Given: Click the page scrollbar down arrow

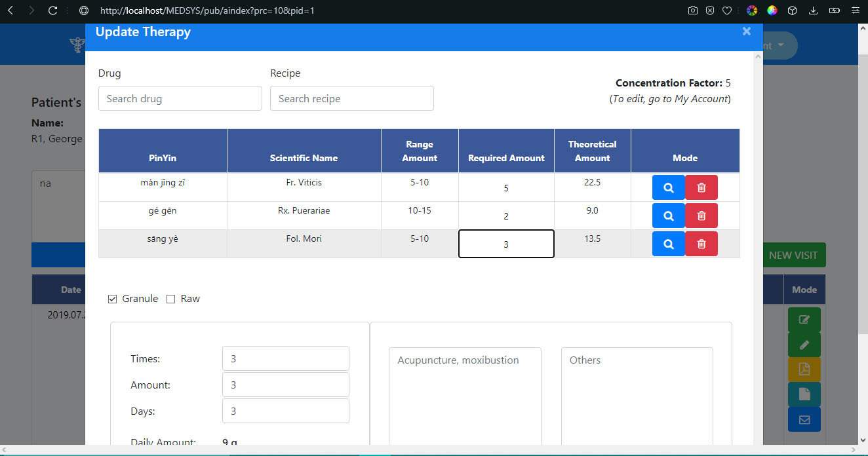Looking at the screenshot, I should (862, 440).
